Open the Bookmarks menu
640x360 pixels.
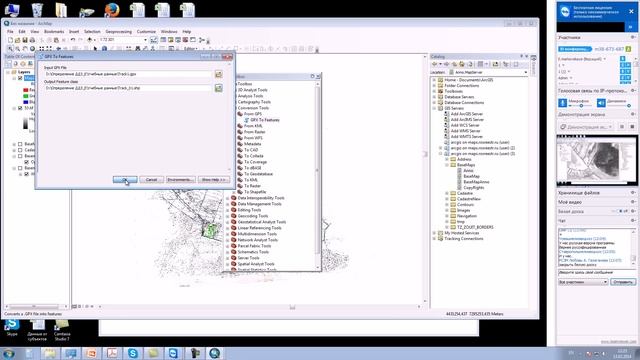click(54, 31)
